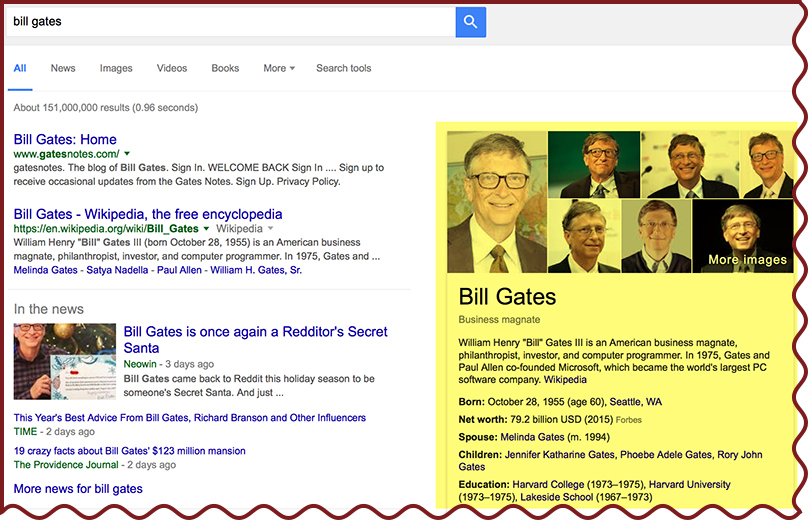
Task: Open the Books tab
Action: [225, 68]
